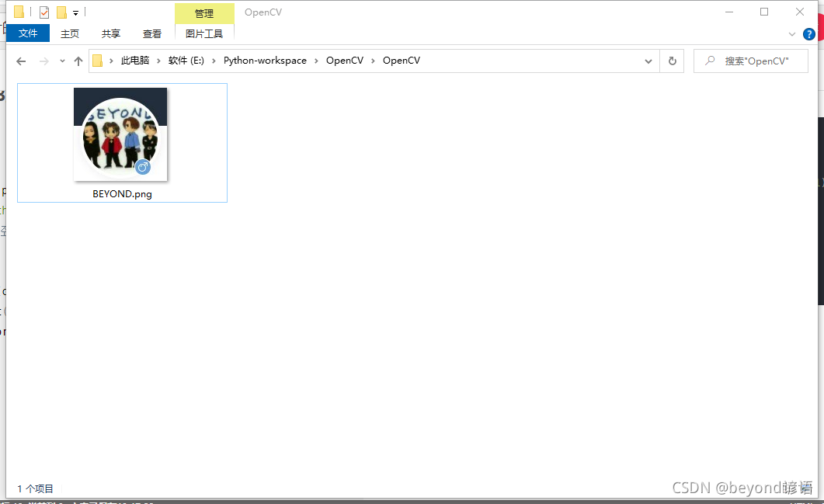
Task: Navigate to 软件 (E:) in the breadcrumb
Action: click(x=186, y=61)
